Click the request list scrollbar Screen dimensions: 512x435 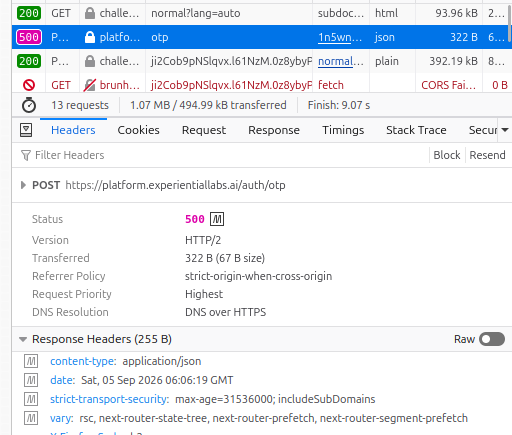(509, 23)
